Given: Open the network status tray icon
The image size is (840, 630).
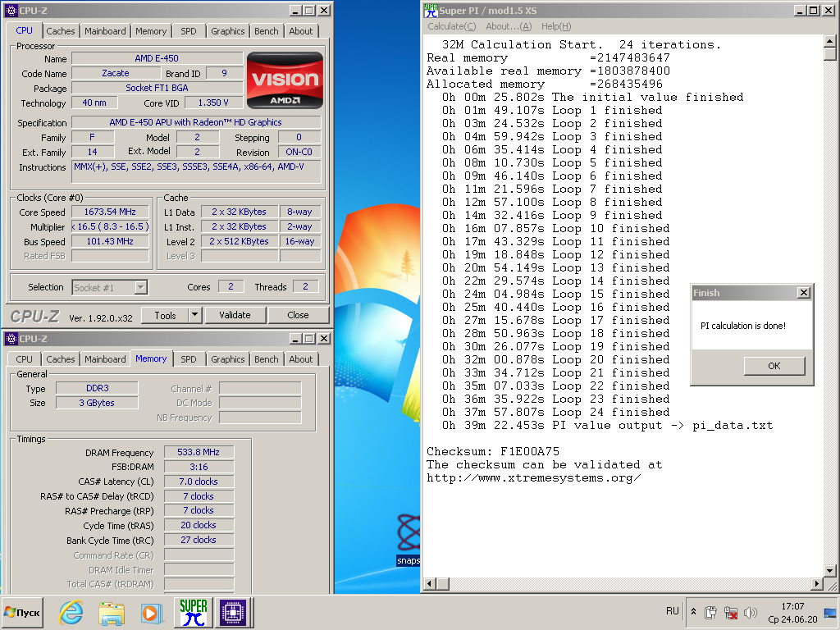Looking at the screenshot, I should coord(730,612).
